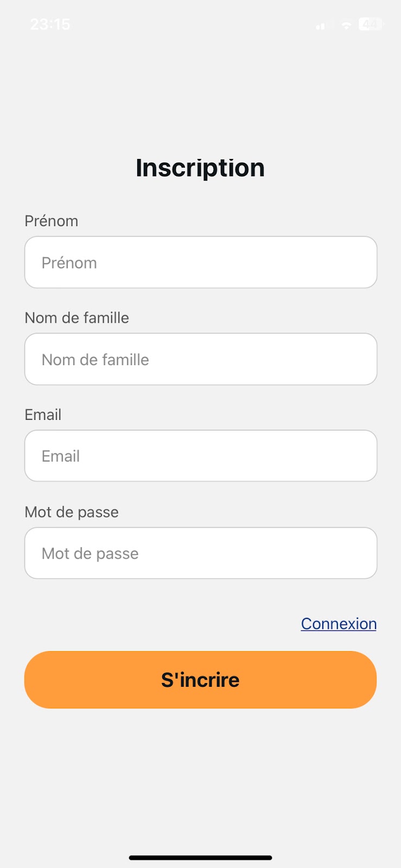401x868 pixels.
Task: Select the Email text box
Action: click(x=201, y=456)
